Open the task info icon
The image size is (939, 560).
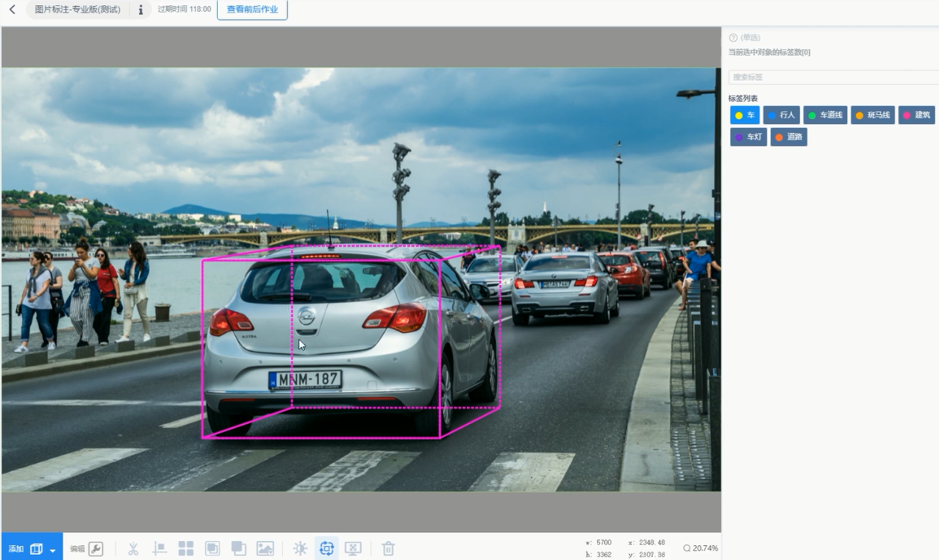(140, 10)
